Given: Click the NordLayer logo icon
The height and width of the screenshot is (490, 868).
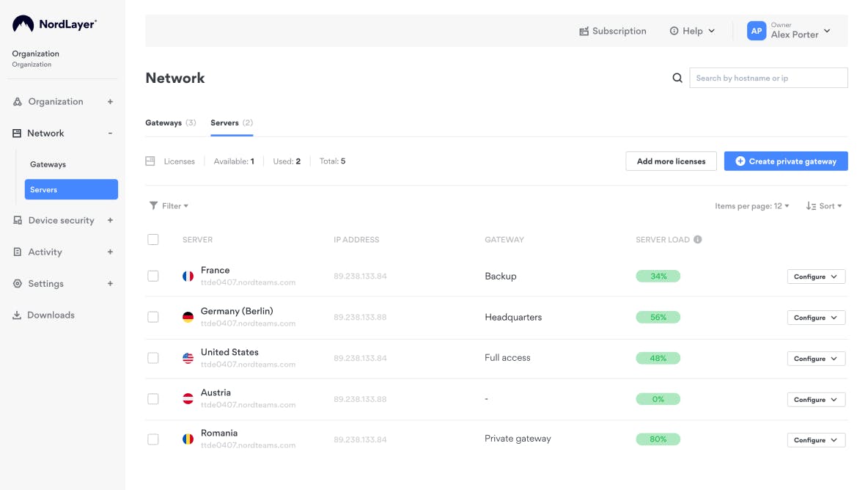Looking at the screenshot, I should (23, 24).
